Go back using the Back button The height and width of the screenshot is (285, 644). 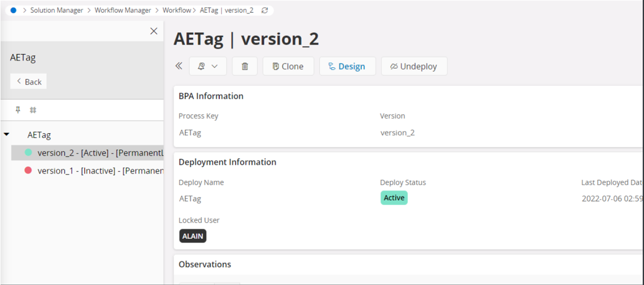(29, 82)
